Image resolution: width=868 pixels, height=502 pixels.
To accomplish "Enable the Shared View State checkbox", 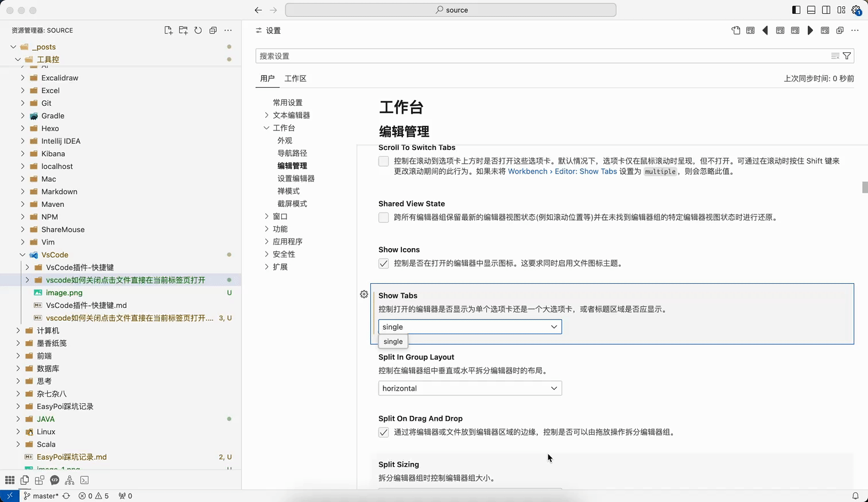I will (383, 218).
